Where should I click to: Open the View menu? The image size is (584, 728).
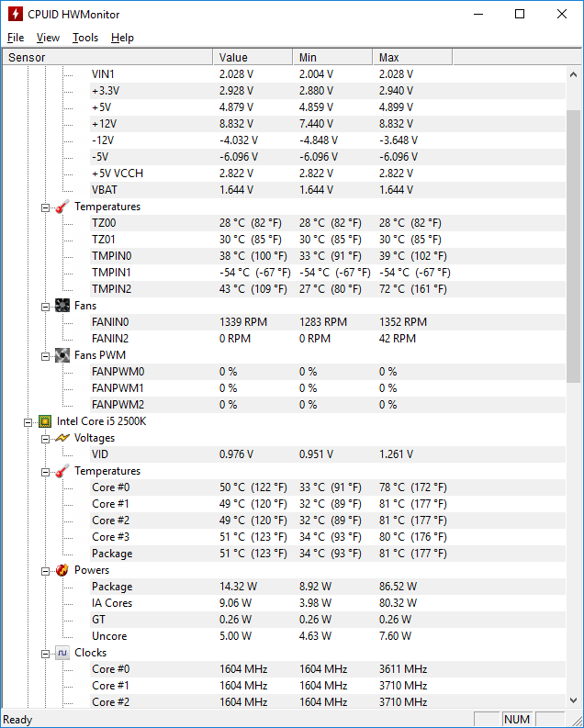click(48, 38)
